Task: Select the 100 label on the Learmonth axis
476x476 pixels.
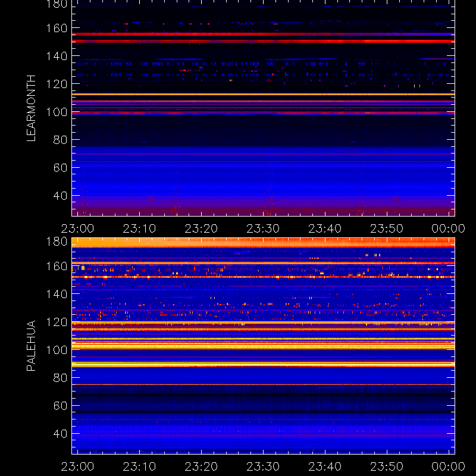Action: pyautogui.click(x=57, y=112)
